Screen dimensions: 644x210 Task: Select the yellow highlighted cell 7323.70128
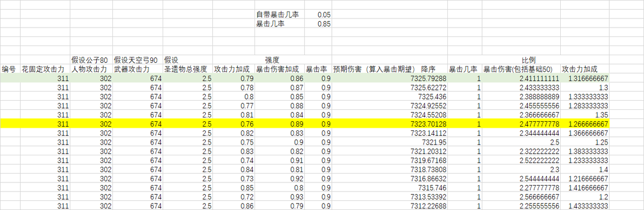click(390, 123)
